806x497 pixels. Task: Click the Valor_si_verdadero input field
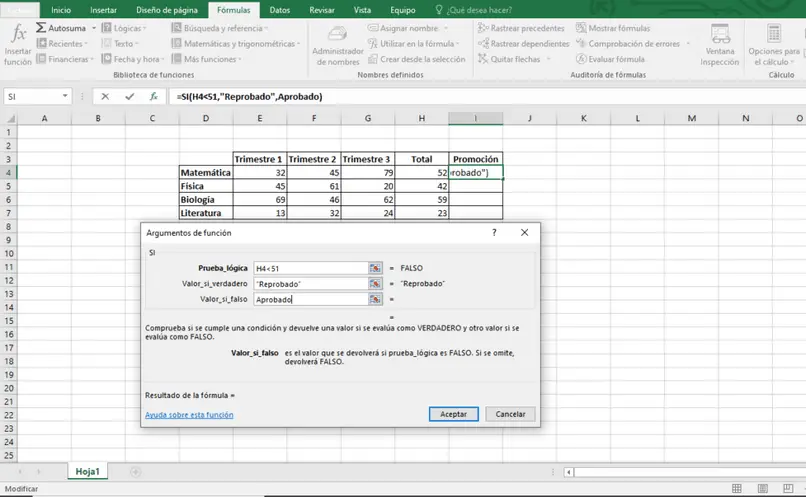(310, 284)
